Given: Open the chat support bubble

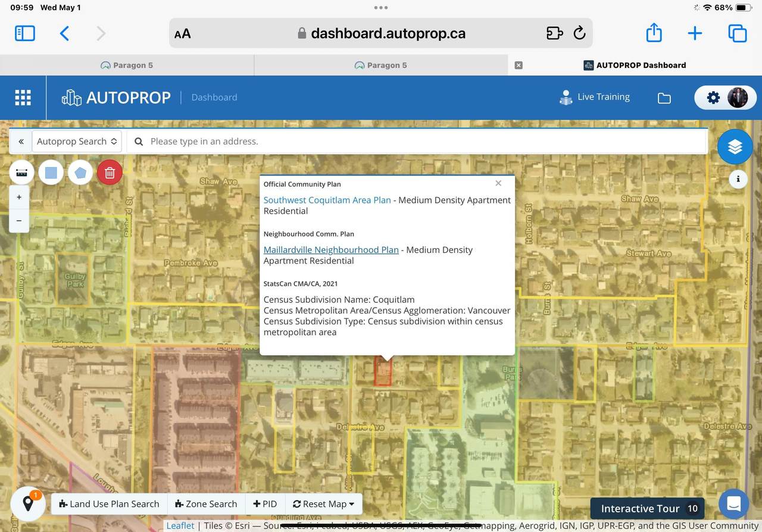Looking at the screenshot, I should (x=734, y=503).
